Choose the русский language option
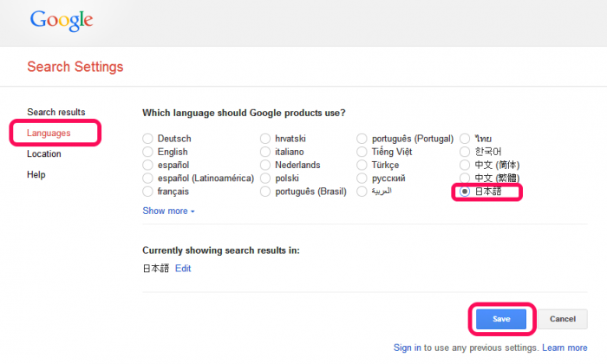607x364 pixels. pyautogui.click(x=362, y=178)
